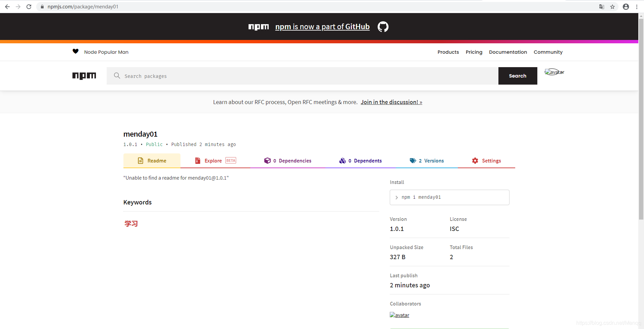Open the Documentation link

[508, 52]
